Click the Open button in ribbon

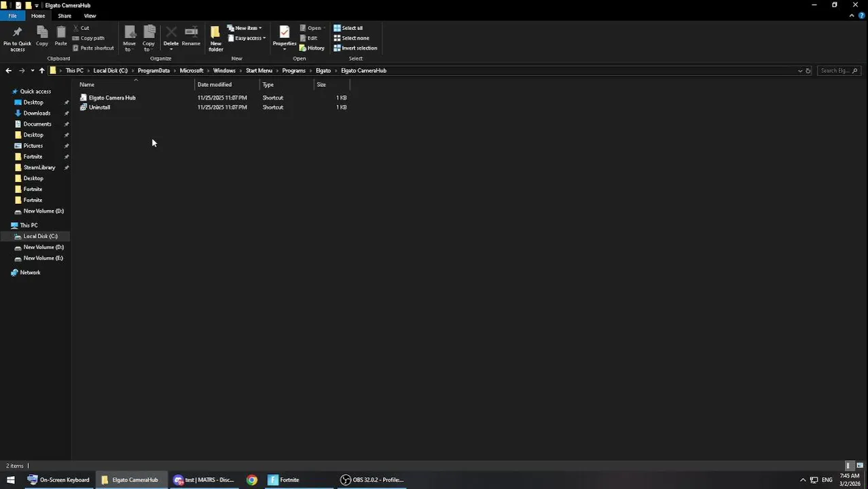coord(311,28)
